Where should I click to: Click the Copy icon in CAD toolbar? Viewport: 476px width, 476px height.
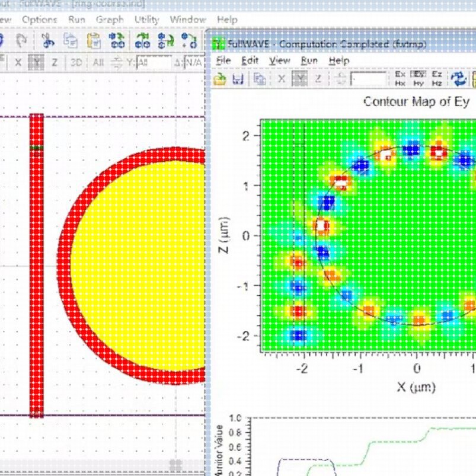(x=71, y=41)
